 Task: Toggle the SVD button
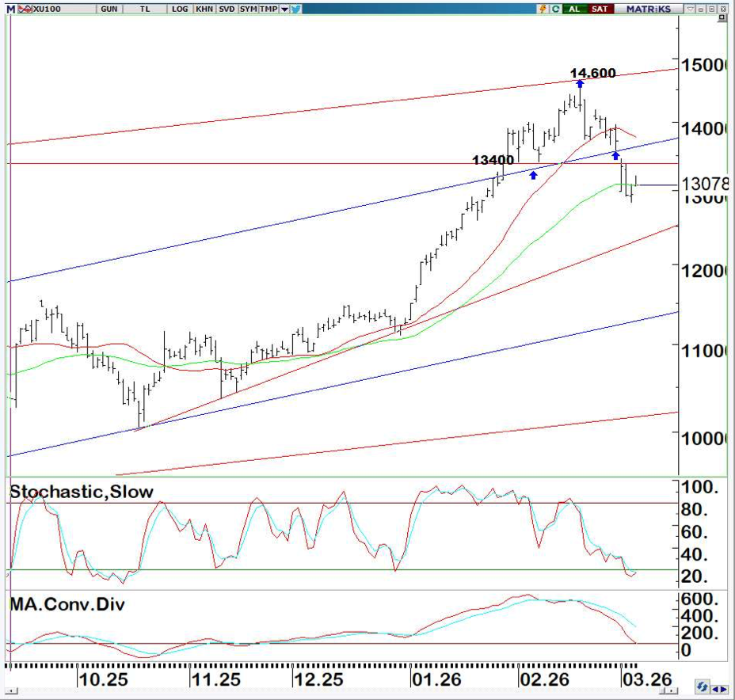227,9
